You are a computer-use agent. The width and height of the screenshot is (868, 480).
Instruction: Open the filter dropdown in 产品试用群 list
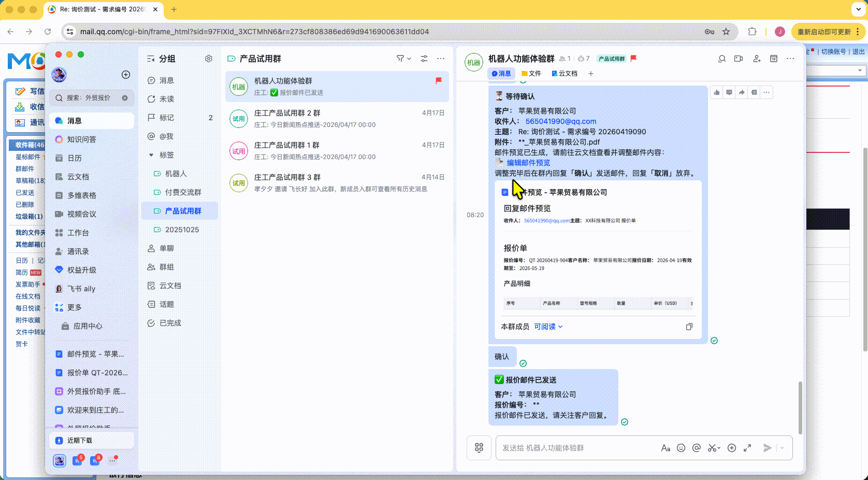[x=403, y=59]
